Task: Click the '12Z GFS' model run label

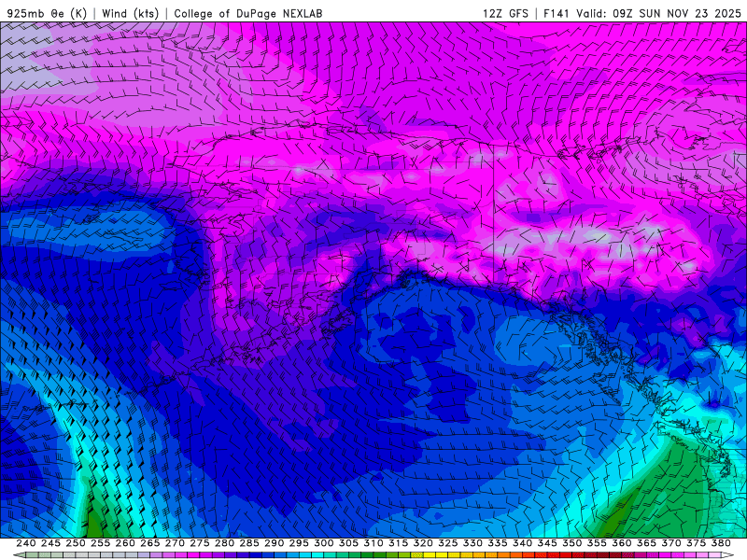Action: [505, 13]
